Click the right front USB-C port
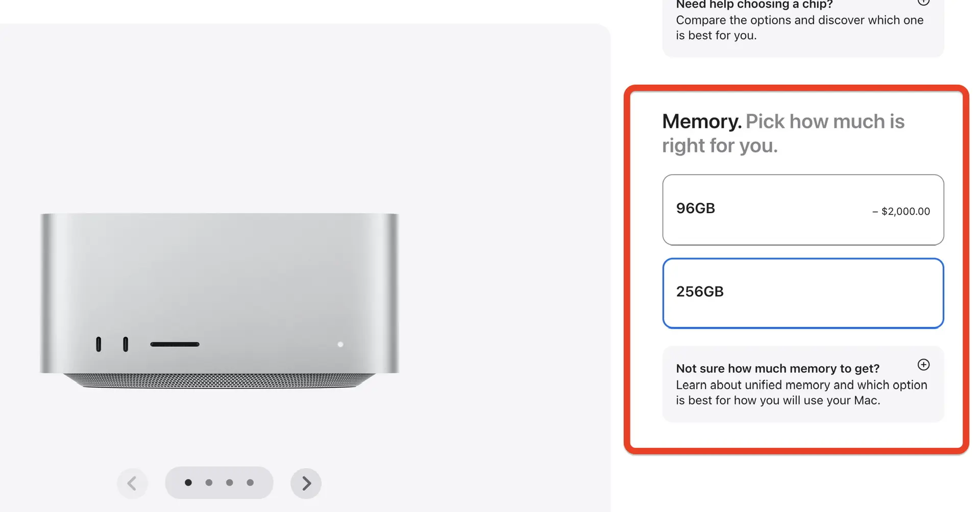 [x=126, y=344]
